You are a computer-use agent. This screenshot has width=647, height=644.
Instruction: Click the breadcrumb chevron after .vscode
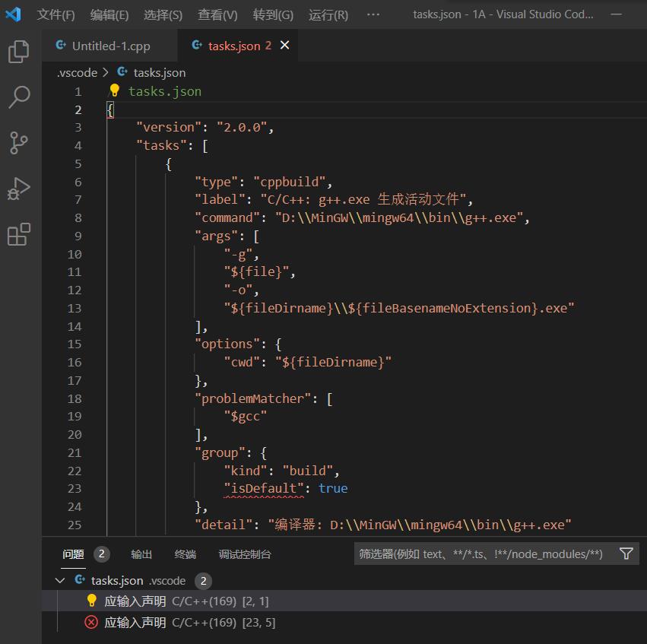pyautogui.click(x=106, y=72)
